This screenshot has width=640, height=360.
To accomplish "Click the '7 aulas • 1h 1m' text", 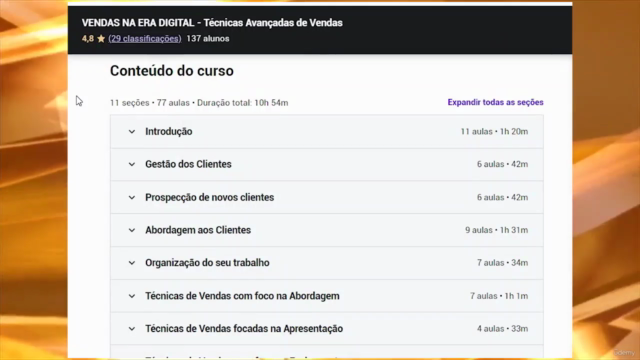I will [x=499, y=296].
